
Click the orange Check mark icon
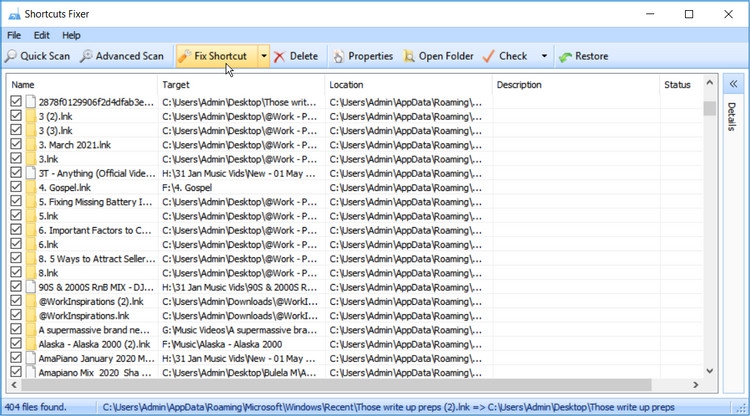coord(488,56)
